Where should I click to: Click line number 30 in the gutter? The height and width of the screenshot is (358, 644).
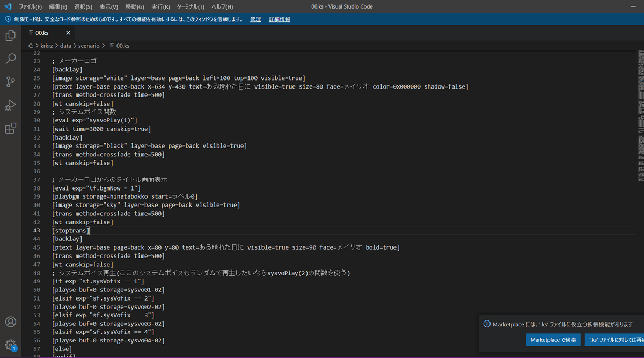[x=36, y=120]
